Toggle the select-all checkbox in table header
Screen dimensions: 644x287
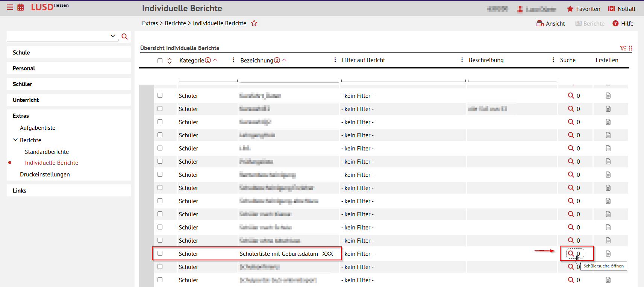click(x=160, y=61)
